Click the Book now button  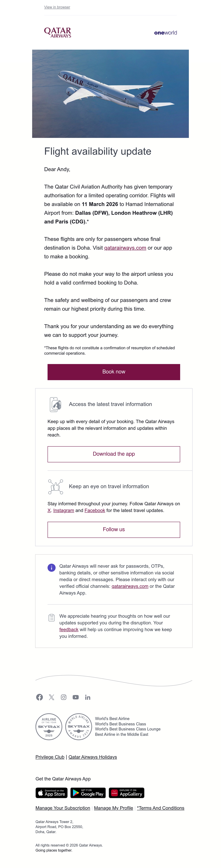[114, 372]
